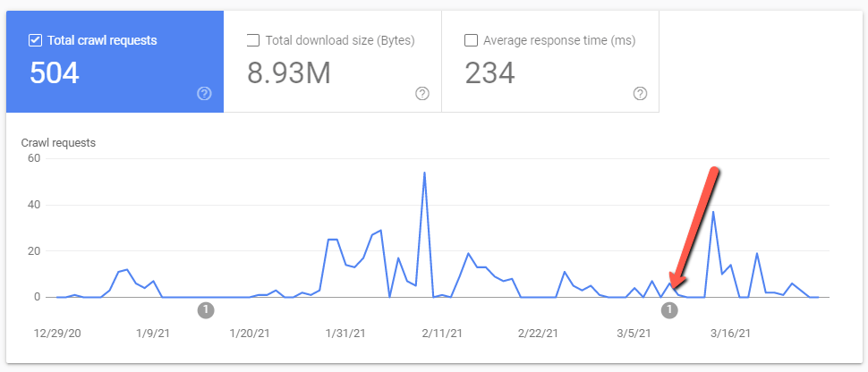This screenshot has width=868, height=372.
Task: Select the Total crawl requests card
Action: coord(115,62)
